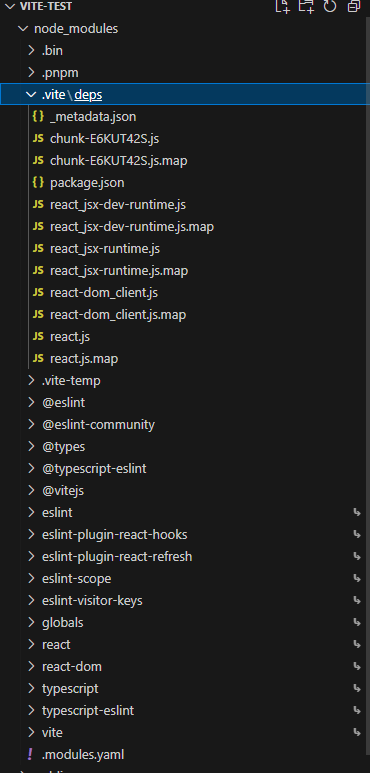Collapse the .vite\deps folder chevron
The image size is (370, 773).
point(32,95)
